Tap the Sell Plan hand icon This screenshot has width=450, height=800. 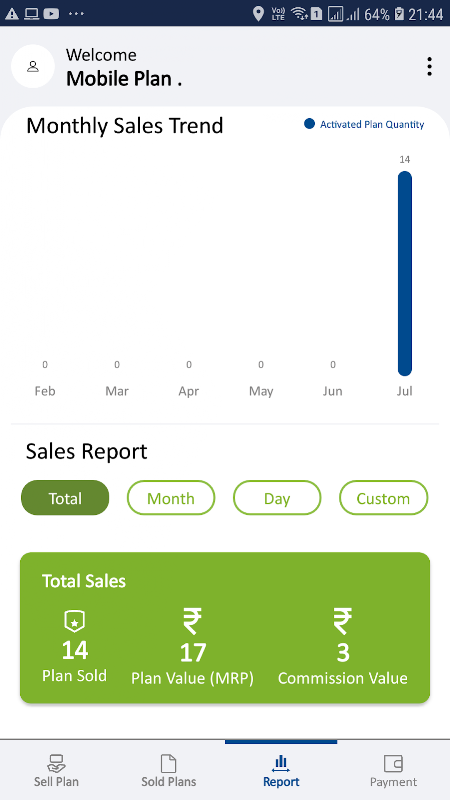pyautogui.click(x=56, y=763)
